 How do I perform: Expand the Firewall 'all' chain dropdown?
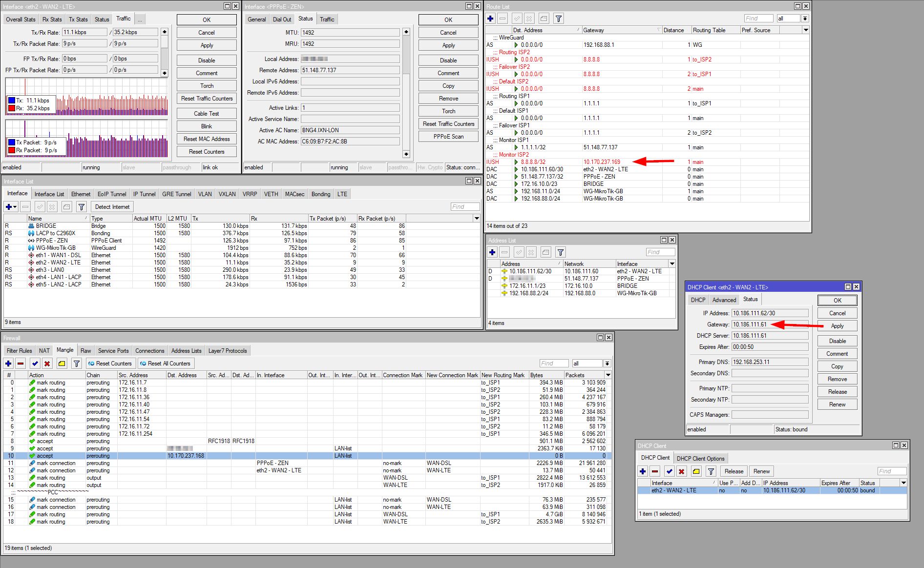[x=607, y=364]
